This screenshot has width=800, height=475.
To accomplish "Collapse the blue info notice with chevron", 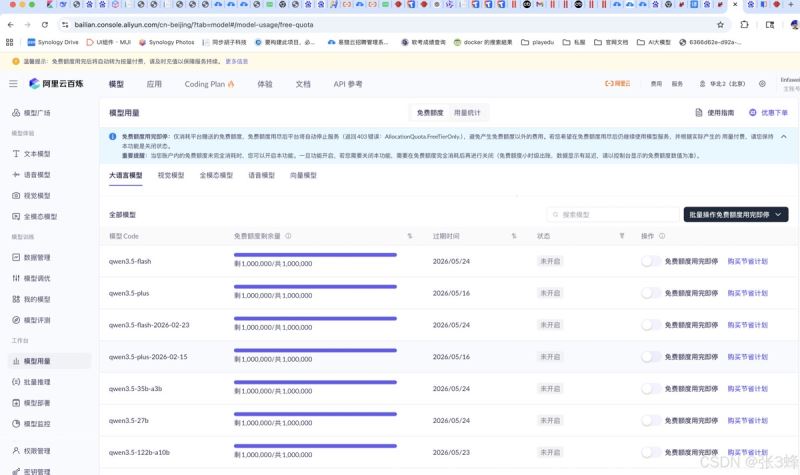I will pos(784,137).
